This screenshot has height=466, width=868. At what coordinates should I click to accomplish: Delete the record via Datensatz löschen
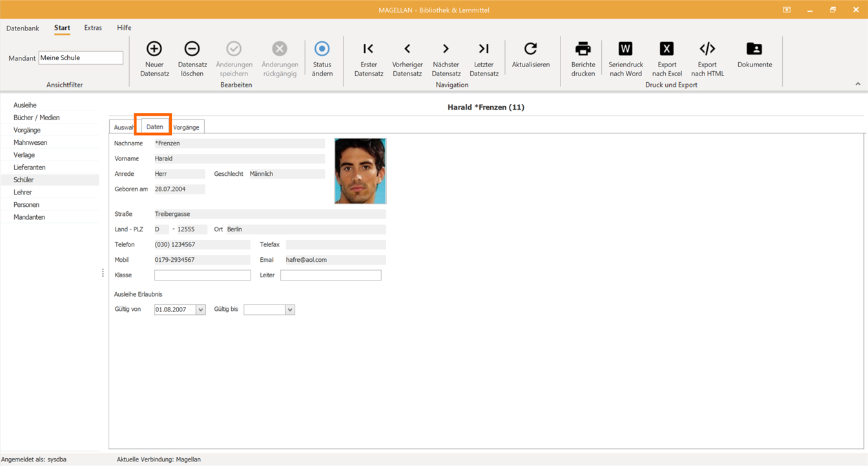click(192, 58)
